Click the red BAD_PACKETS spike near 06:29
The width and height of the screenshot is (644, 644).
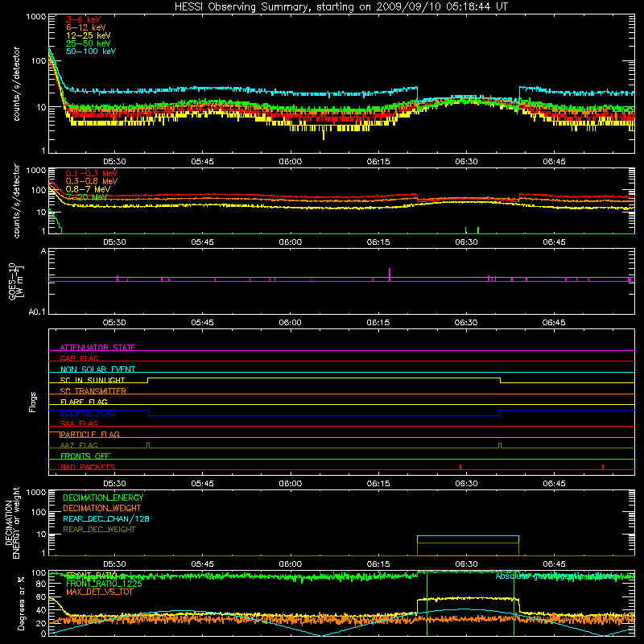coord(460,467)
